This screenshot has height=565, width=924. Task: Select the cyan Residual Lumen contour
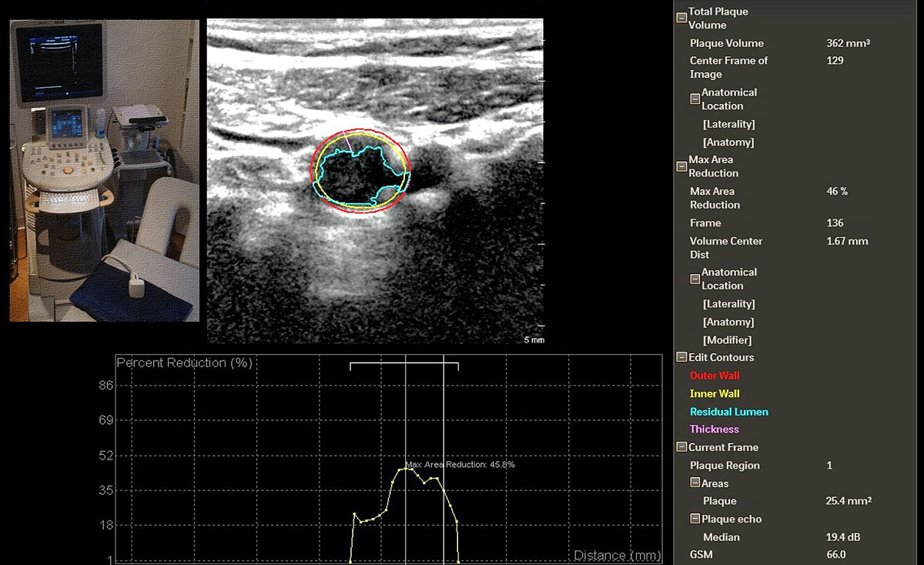(728, 412)
